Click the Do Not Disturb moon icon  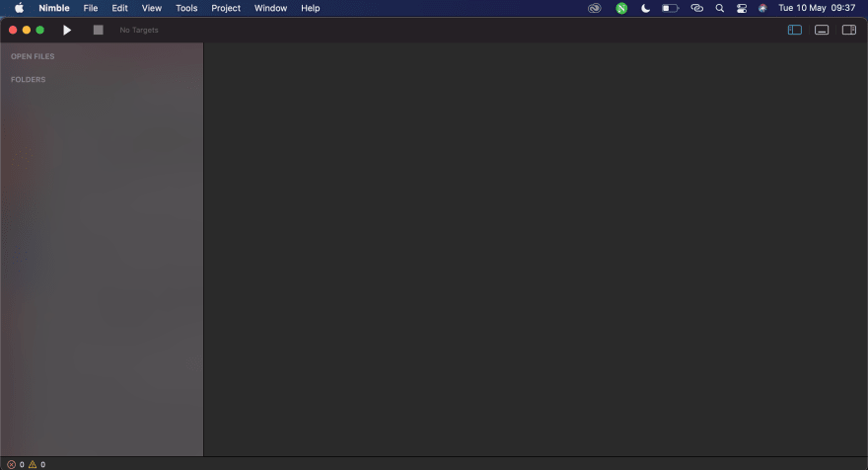coord(645,8)
